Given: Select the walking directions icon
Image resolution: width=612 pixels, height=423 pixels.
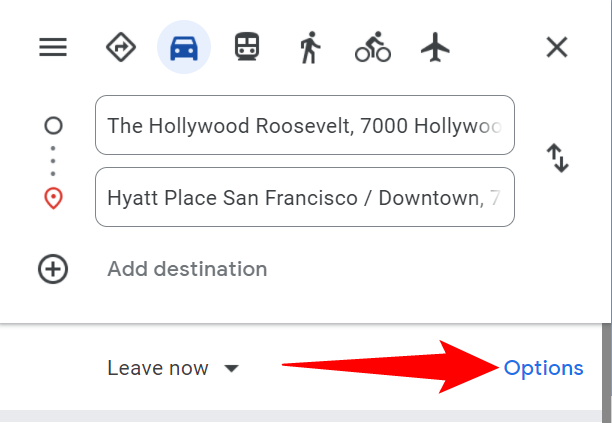Looking at the screenshot, I should pyautogui.click(x=309, y=47).
